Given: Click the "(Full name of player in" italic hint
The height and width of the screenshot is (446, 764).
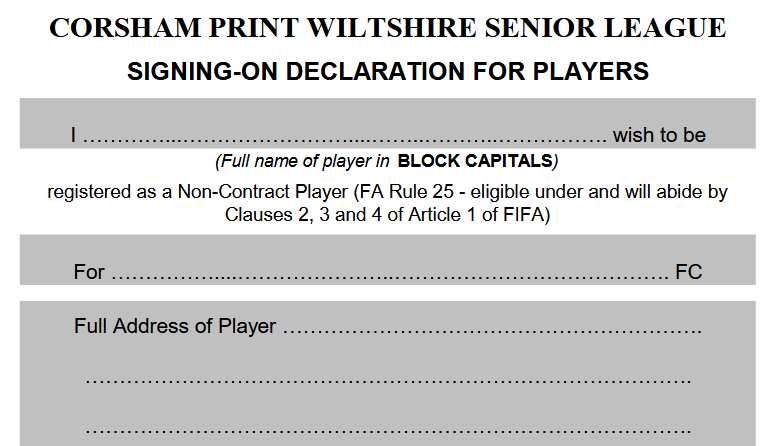Looking at the screenshot, I should point(303,160).
